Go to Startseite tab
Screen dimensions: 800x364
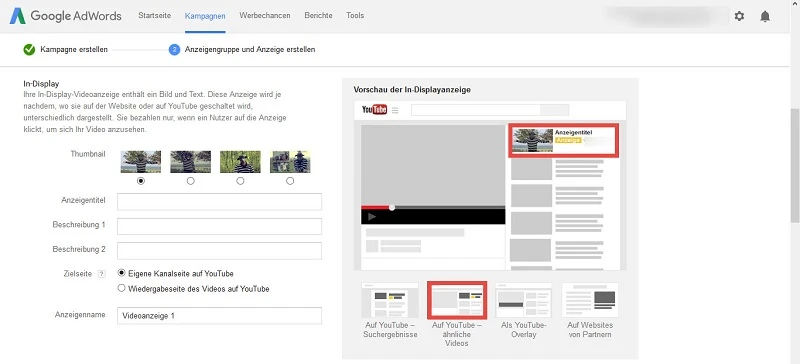click(x=155, y=15)
